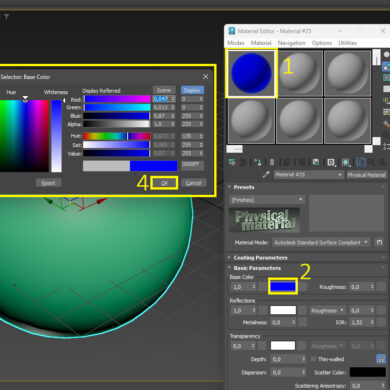The height and width of the screenshot is (390, 390).
Task: Open the Presets finishes dropdown
Action: tap(267, 200)
